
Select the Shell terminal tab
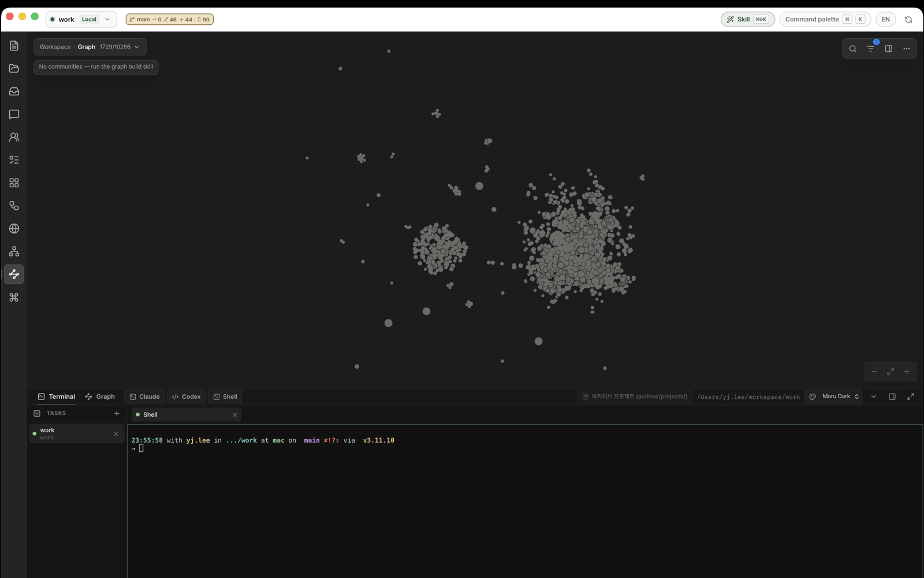[187, 414]
